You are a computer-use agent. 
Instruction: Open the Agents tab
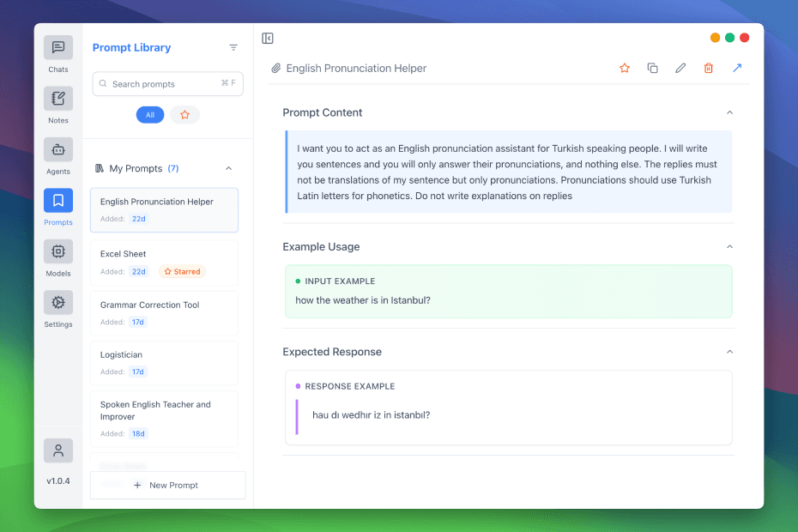click(58, 156)
